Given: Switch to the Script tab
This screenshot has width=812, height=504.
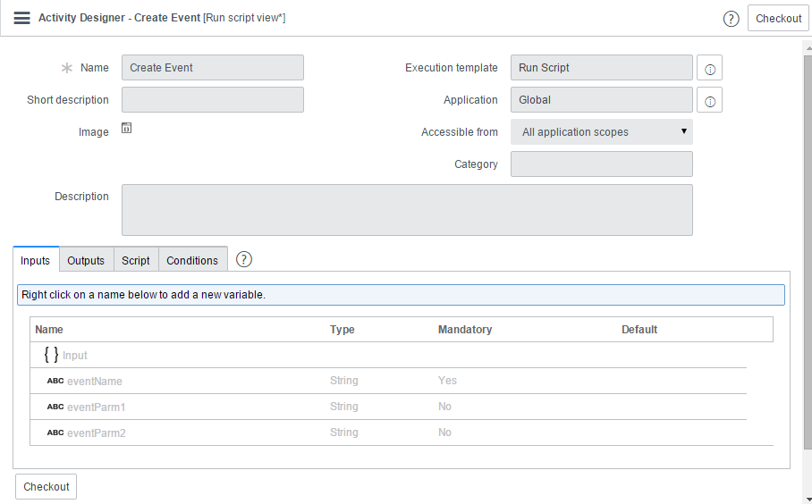Looking at the screenshot, I should click(136, 260).
